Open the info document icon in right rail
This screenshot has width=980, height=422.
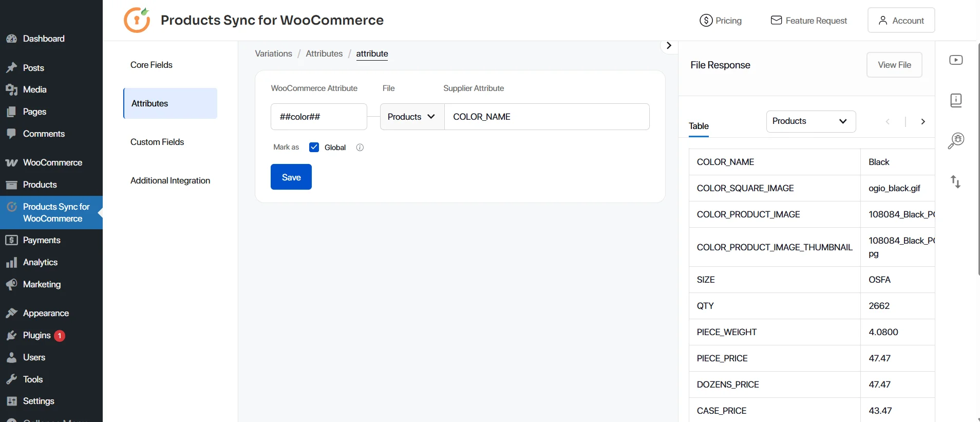click(x=956, y=100)
